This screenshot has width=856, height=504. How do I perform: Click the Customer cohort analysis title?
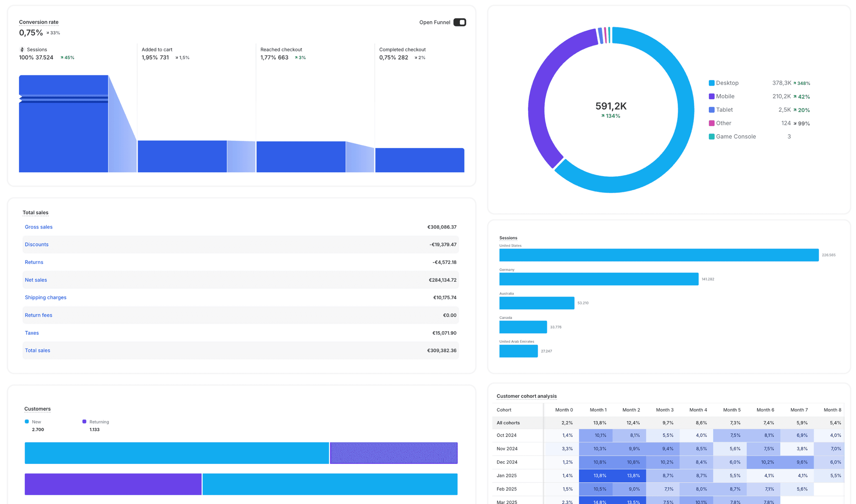click(x=527, y=396)
